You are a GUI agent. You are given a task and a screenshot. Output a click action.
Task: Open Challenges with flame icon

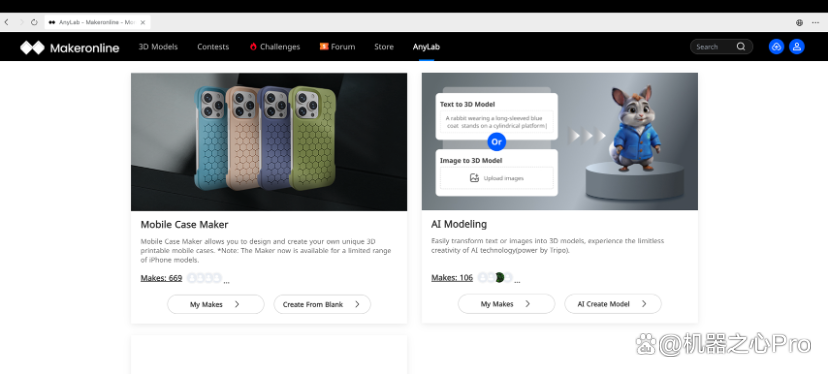pyautogui.click(x=275, y=46)
